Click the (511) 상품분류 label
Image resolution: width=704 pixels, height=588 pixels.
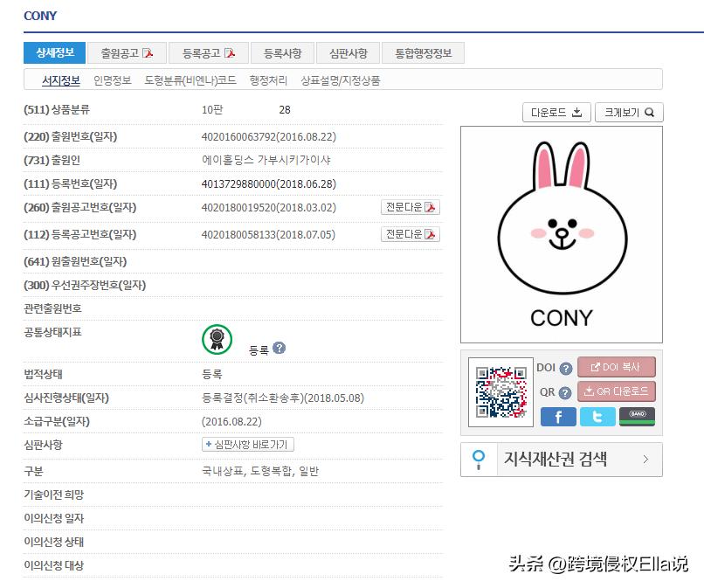coord(57,109)
